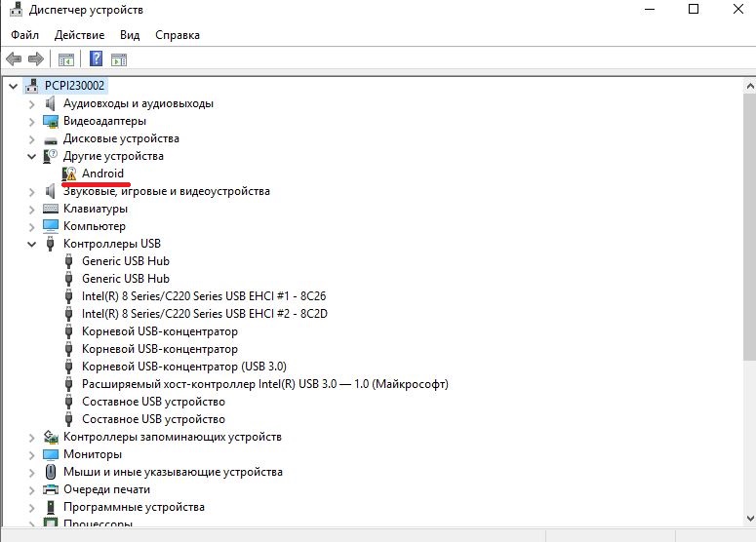Click the mouse icon beside Мыши и иные указывающие устройства
The image size is (756, 542).
click(x=50, y=472)
